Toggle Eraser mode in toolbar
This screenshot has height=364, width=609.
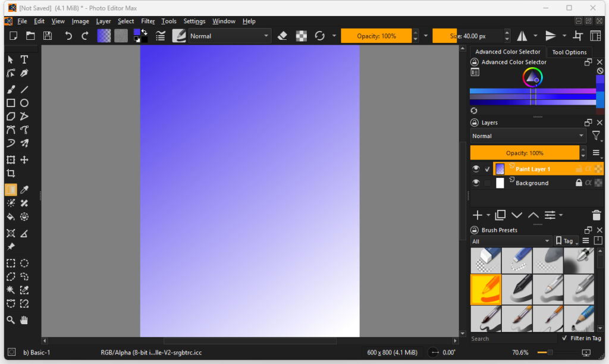(282, 36)
